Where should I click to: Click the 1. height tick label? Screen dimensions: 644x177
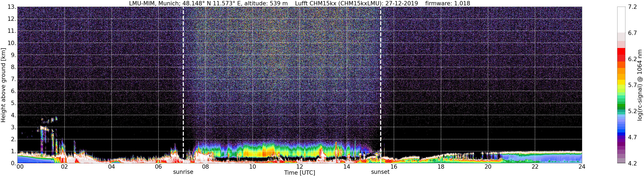point(13,151)
